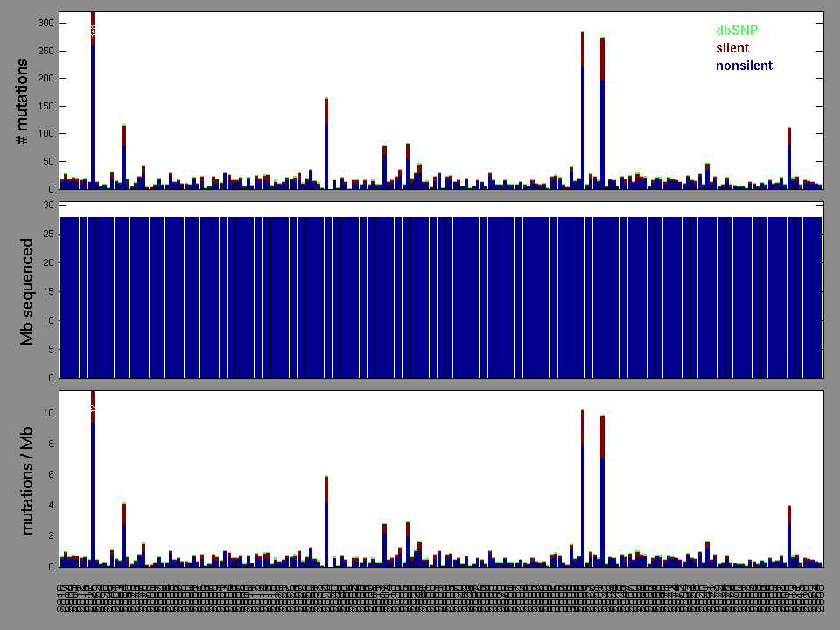Click the 25 tick label in the middle chart
This screenshot has height=630, width=840.
point(47,234)
